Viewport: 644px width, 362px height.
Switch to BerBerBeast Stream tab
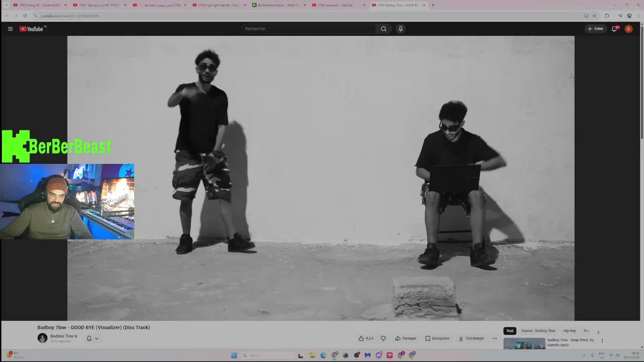(x=278, y=5)
